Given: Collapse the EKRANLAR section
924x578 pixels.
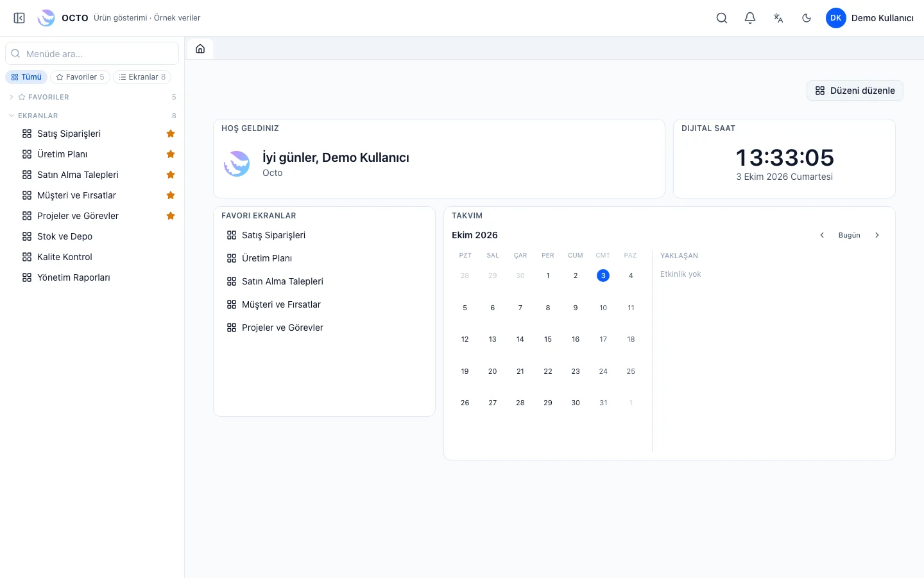Looking at the screenshot, I should (x=92, y=116).
